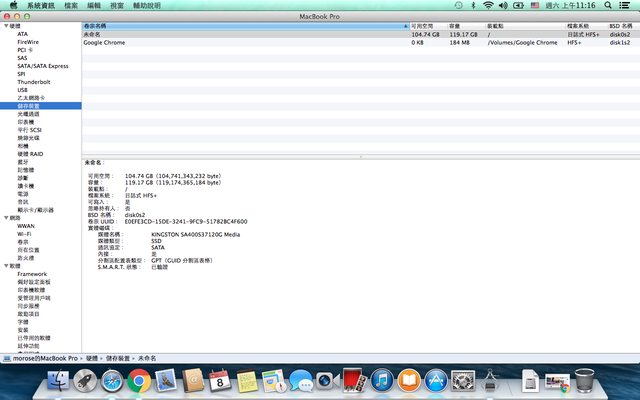
Task: Open the Trash in the Dock
Action: pyautogui.click(x=586, y=380)
